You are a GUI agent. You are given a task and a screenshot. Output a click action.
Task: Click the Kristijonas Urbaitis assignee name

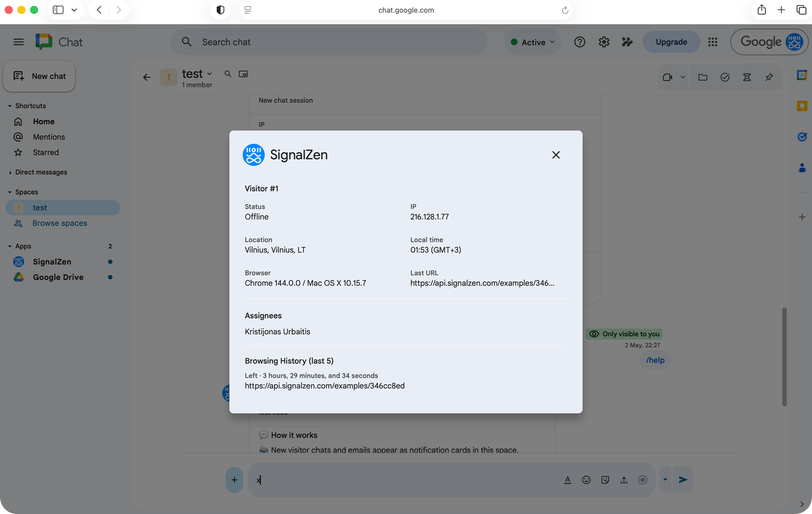(277, 332)
